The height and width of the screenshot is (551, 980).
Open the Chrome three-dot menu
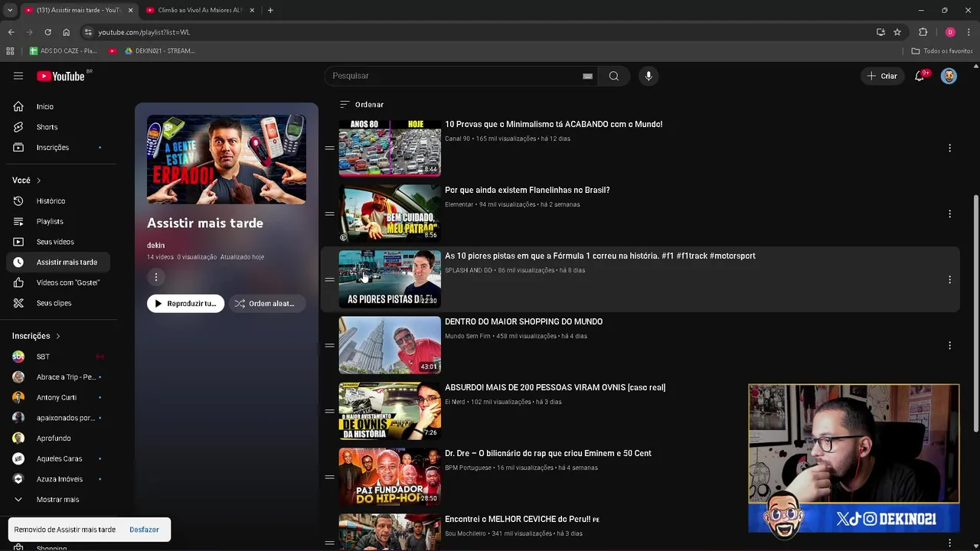[969, 32]
